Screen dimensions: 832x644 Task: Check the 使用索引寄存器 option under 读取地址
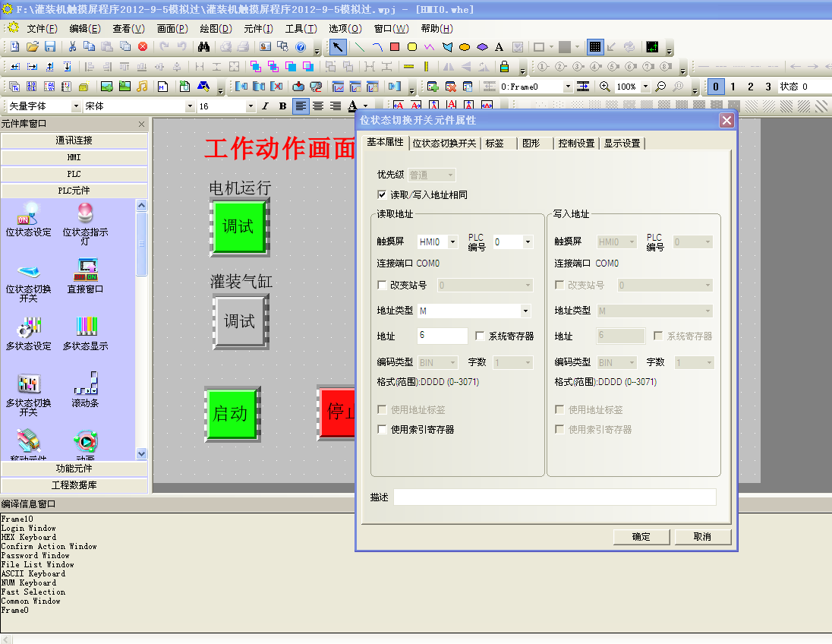tap(382, 430)
